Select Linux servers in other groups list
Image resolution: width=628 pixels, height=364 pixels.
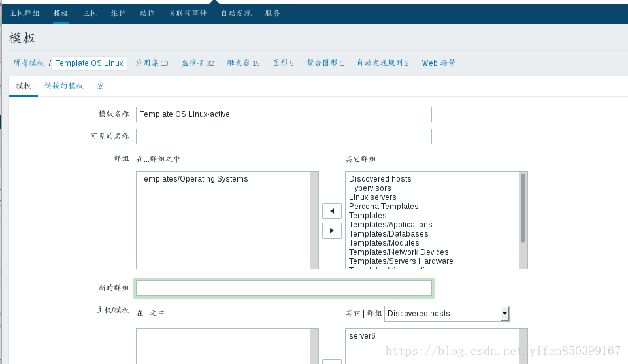coord(372,197)
